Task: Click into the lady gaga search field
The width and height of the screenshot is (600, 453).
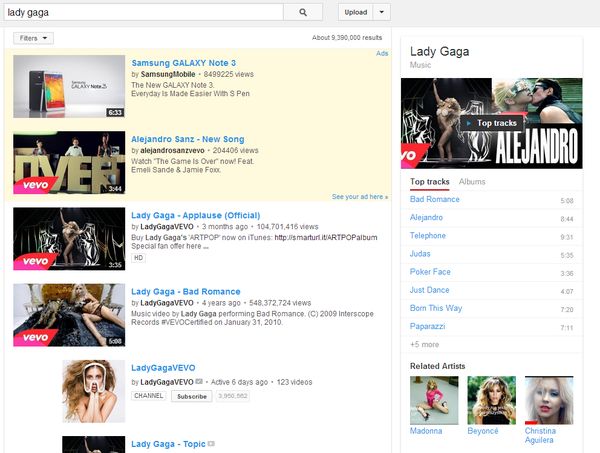Action: (143, 12)
